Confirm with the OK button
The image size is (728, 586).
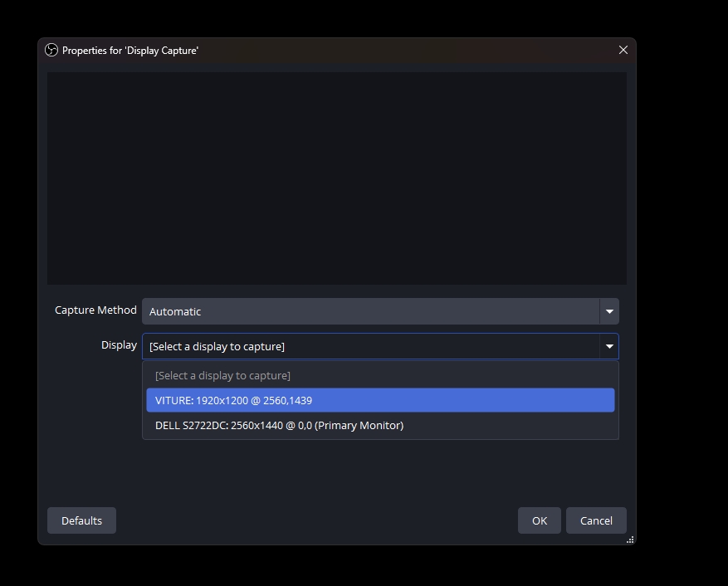click(540, 520)
